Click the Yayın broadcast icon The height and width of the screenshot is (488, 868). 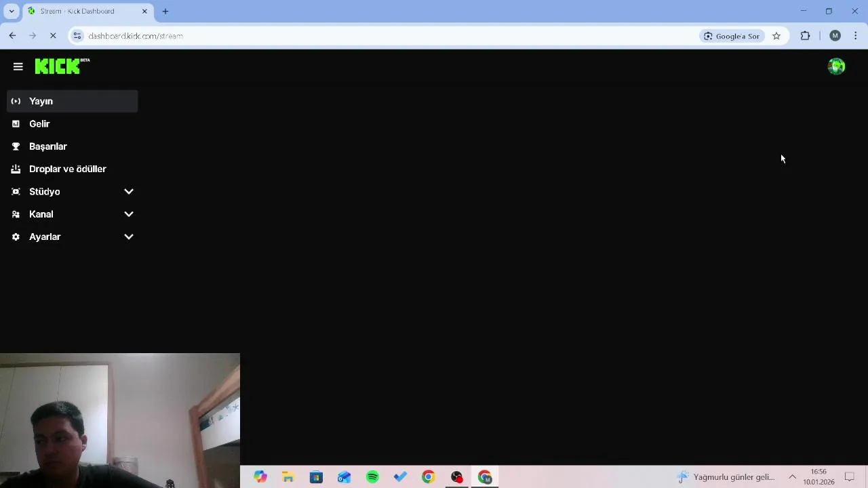[16, 101]
